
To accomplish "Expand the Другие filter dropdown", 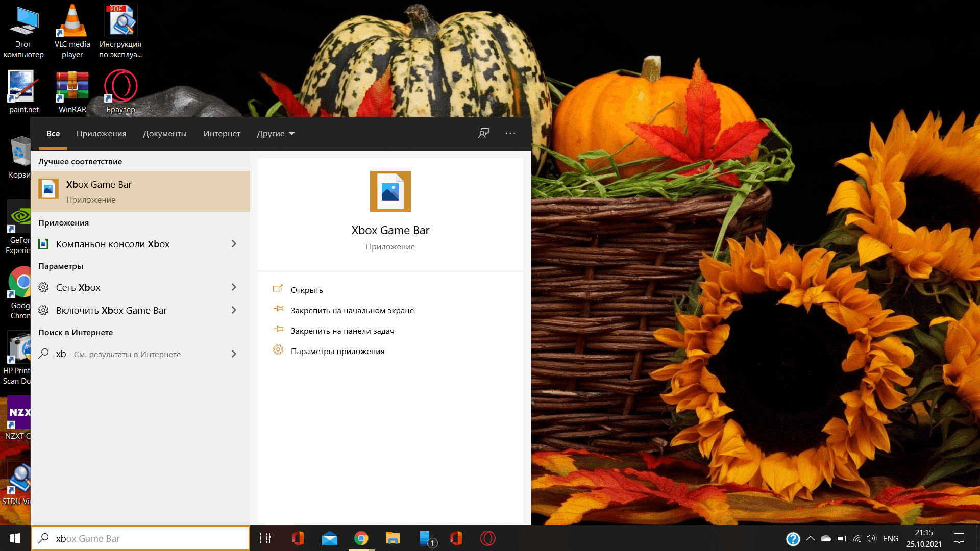I will (x=276, y=134).
